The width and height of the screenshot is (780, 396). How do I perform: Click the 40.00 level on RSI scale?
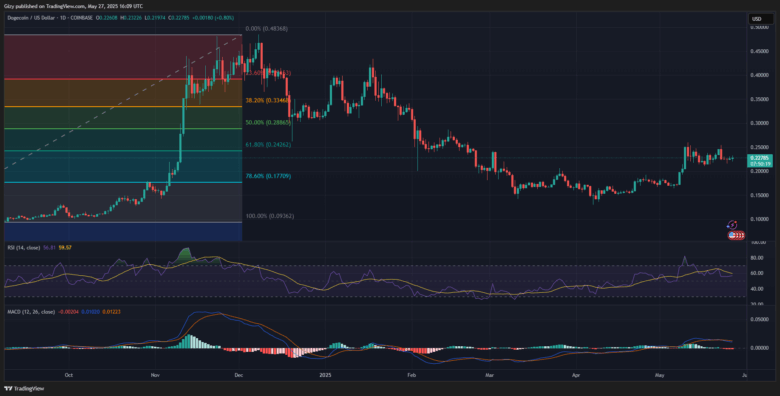coord(757,289)
